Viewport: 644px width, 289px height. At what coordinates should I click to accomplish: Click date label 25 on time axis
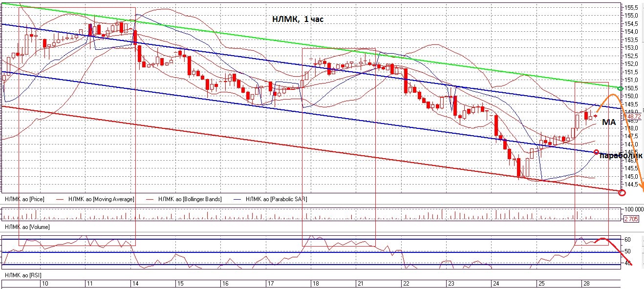[541, 283]
